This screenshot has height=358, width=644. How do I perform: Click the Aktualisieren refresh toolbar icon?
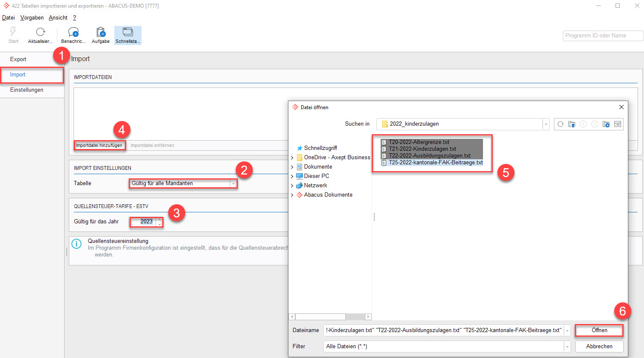point(40,32)
